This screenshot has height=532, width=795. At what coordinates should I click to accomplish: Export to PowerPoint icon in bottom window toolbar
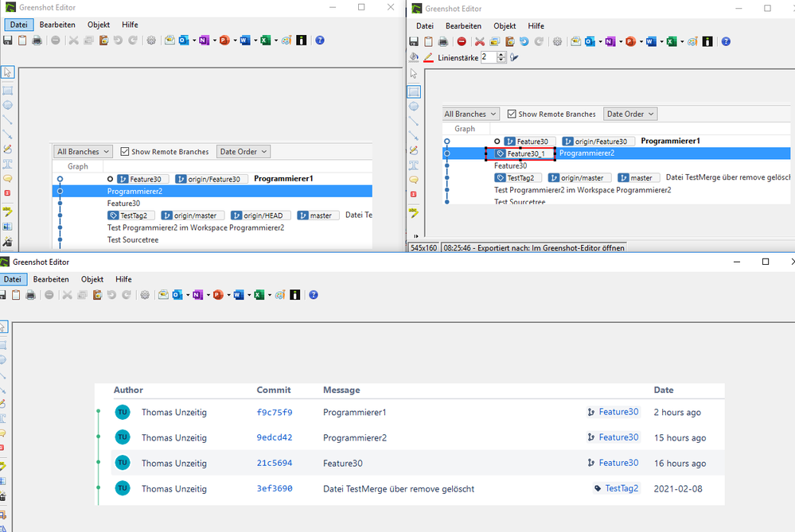[x=218, y=295]
